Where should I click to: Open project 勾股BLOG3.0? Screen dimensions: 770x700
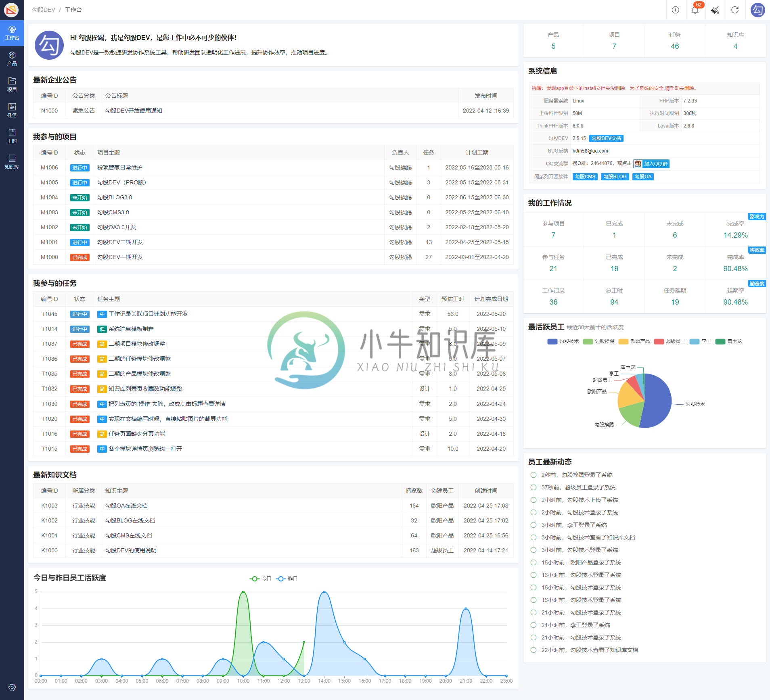(x=115, y=197)
